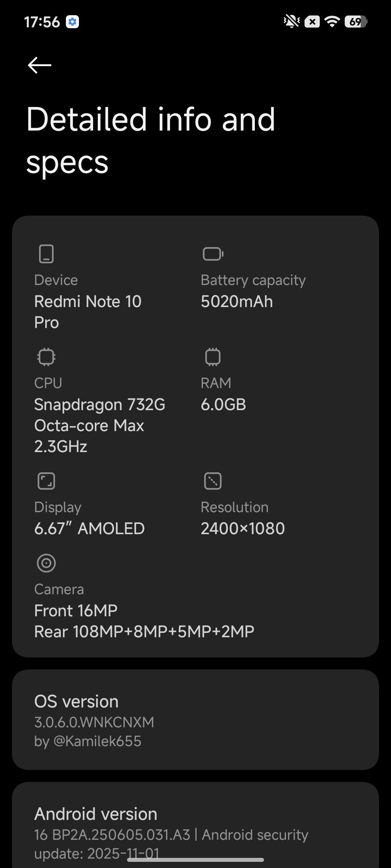Image resolution: width=391 pixels, height=868 pixels.
Task: Click the phone Device icon
Action: [46, 254]
